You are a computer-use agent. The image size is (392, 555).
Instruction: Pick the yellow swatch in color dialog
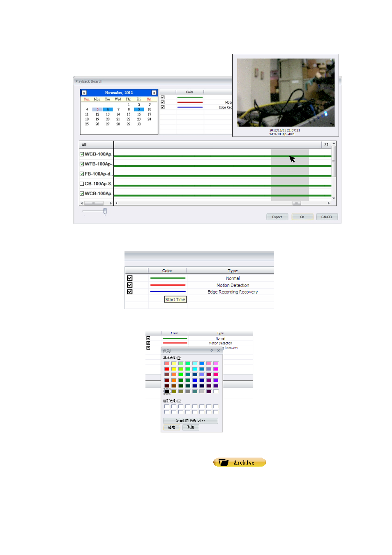pyautogui.click(x=174, y=369)
